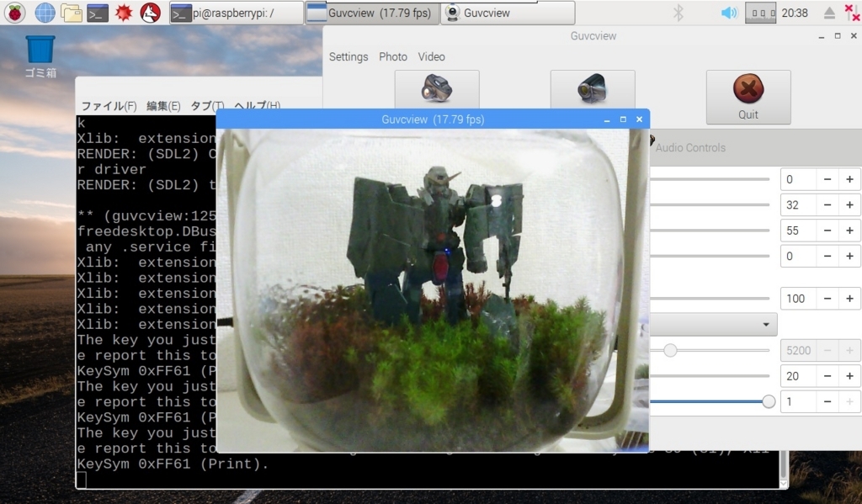Open the Video menu

[x=432, y=56]
